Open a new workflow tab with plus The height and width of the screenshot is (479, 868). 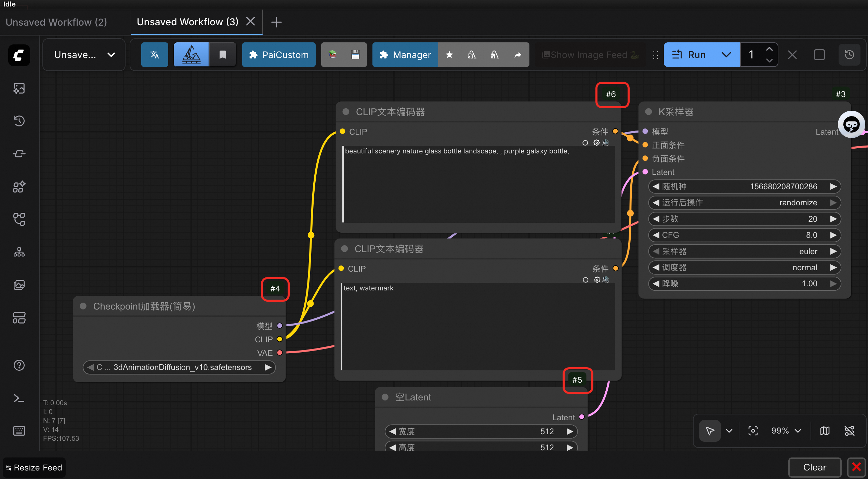tap(276, 22)
